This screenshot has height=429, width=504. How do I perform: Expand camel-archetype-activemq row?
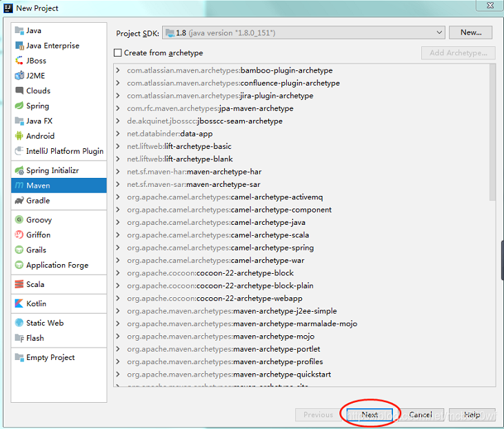pos(118,197)
